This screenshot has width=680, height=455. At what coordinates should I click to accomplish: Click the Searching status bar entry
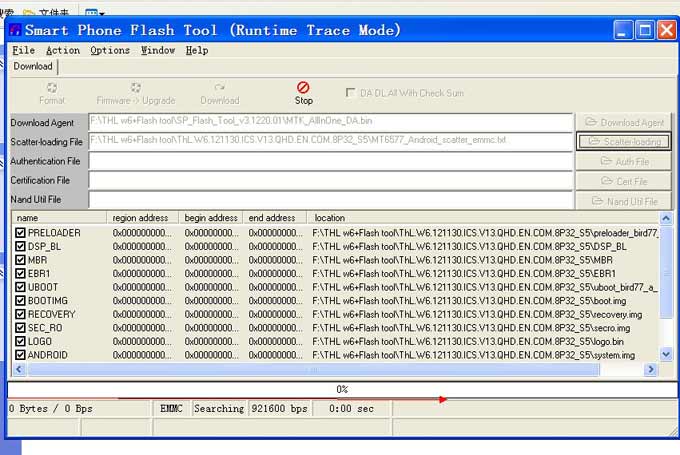click(219, 409)
